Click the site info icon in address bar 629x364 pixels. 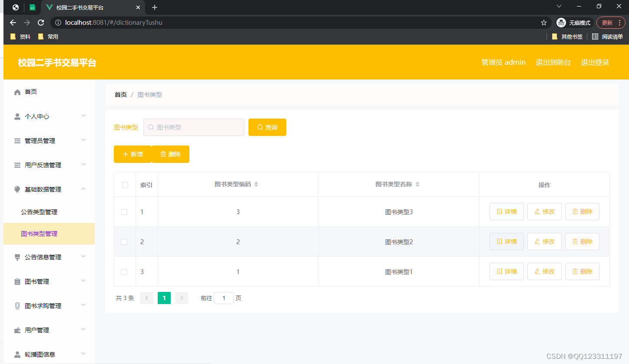point(58,23)
